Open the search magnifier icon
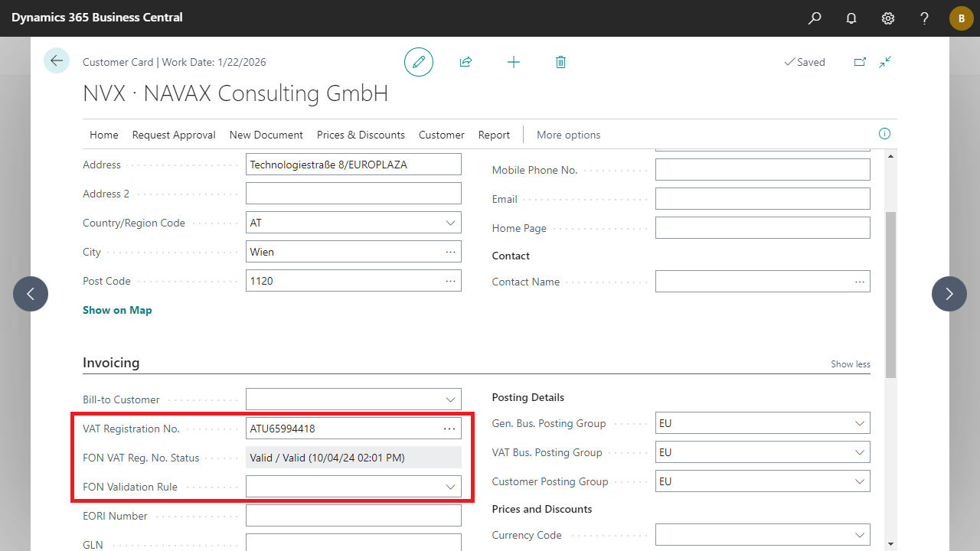 pos(815,18)
